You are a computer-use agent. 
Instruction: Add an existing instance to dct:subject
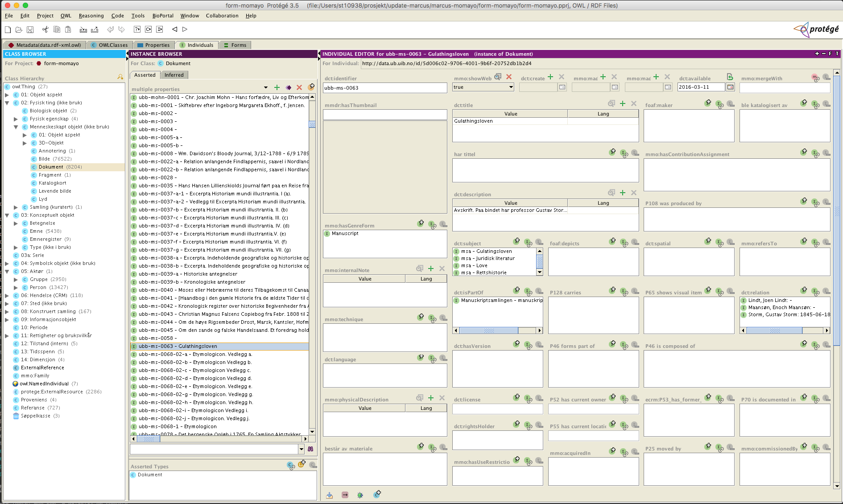[528, 242]
